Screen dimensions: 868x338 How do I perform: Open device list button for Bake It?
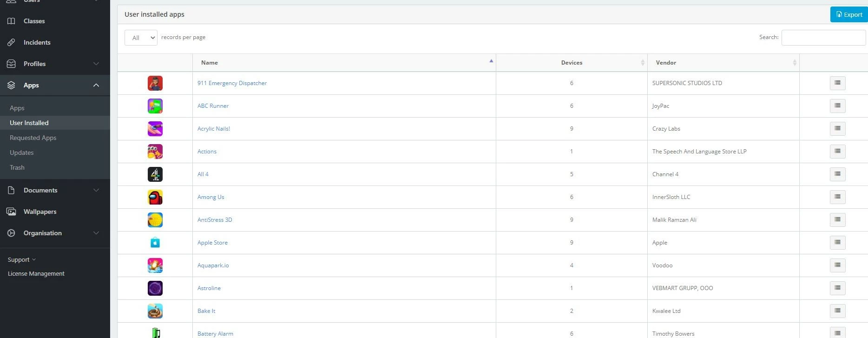point(837,311)
